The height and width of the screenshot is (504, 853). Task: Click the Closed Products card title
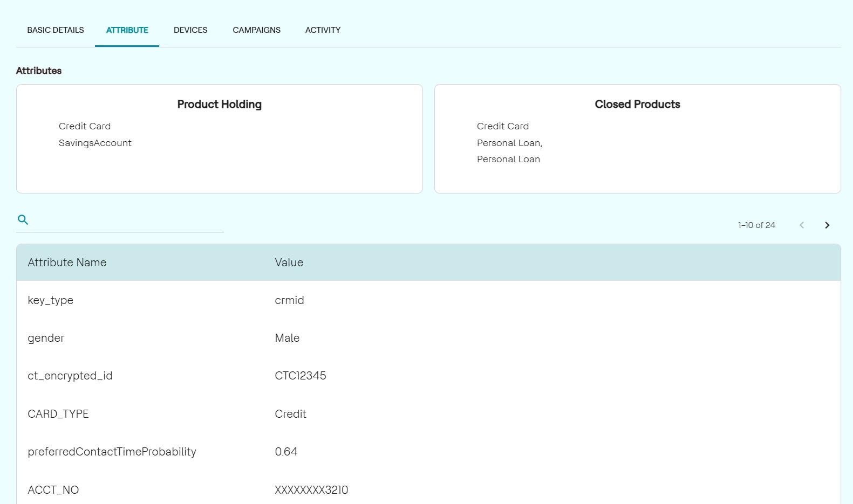[637, 104]
